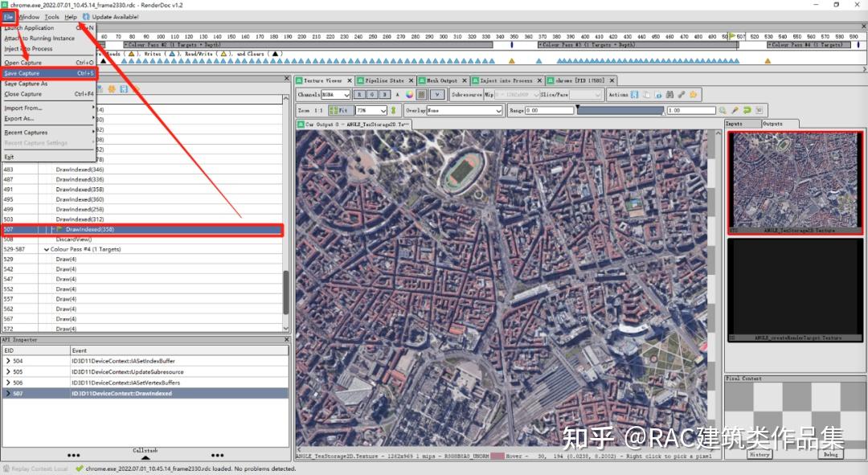Open the Slice/Face dropdown
The image size is (868, 475).
click(586, 95)
